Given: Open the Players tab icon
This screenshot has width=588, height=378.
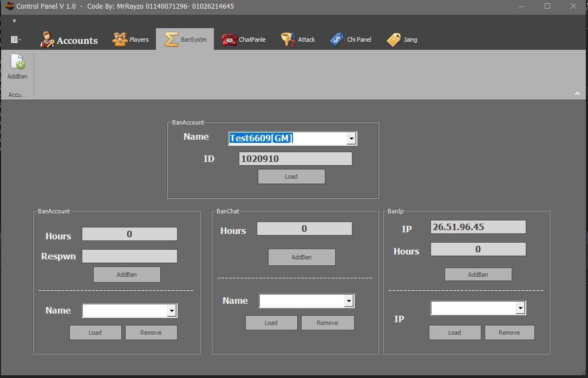Looking at the screenshot, I should point(120,40).
